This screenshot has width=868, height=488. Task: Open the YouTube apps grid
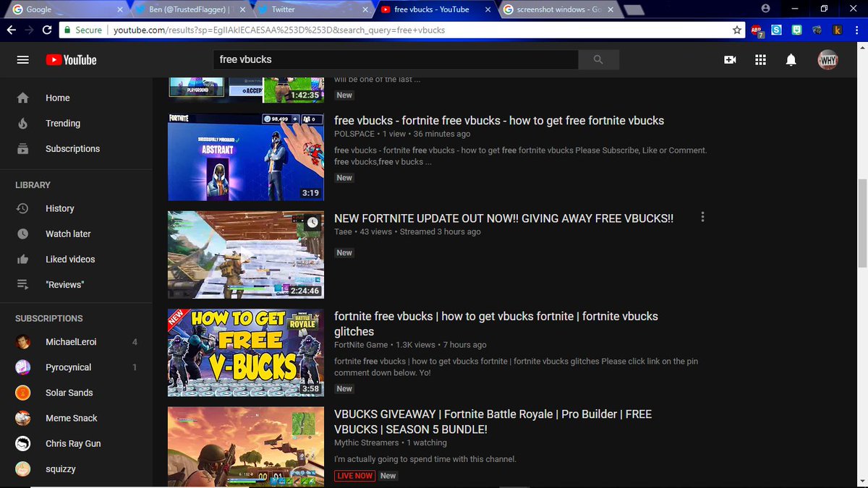760,60
